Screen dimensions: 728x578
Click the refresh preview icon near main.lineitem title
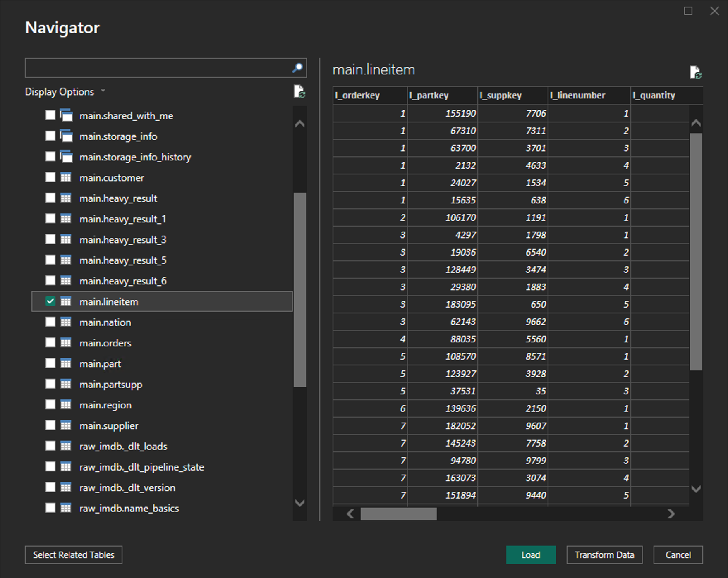coord(695,72)
